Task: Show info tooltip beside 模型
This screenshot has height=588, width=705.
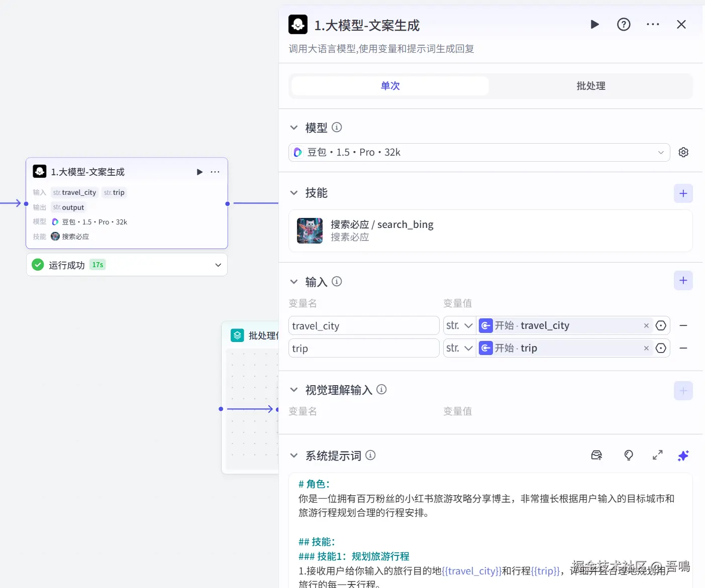Action: (337, 128)
